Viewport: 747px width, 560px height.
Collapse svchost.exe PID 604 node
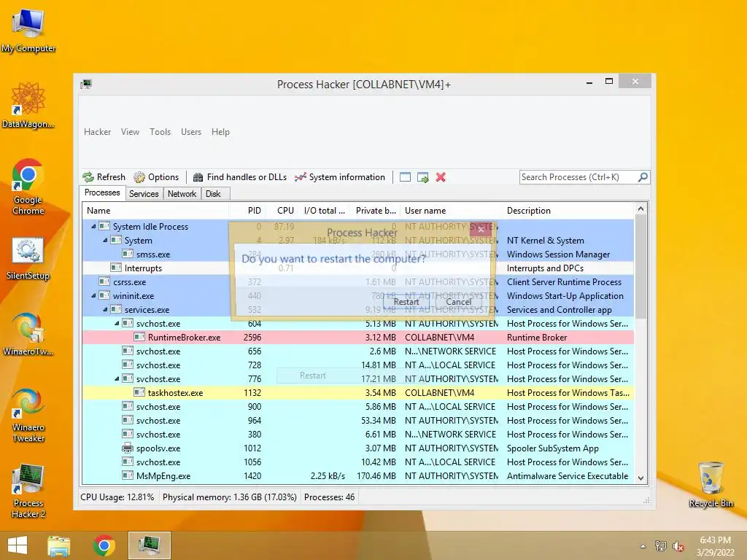[x=117, y=323]
